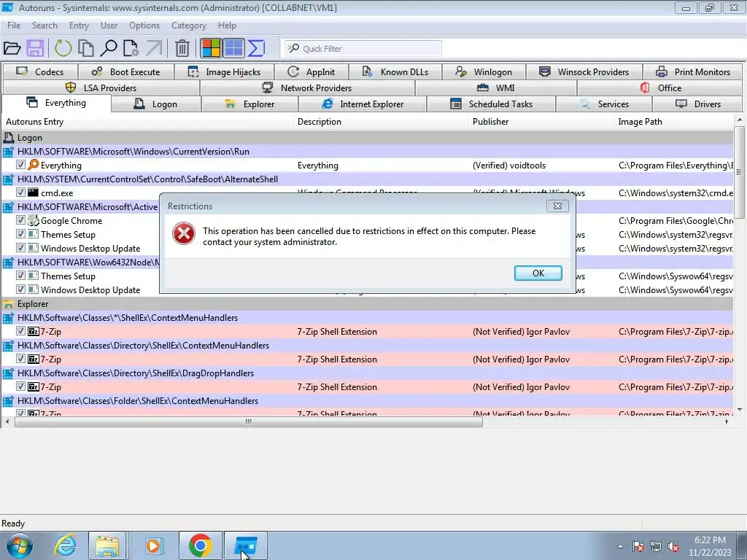747x560 pixels.
Task: Switch to the Image Hijacks tab
Action: [x=224, y=72]
